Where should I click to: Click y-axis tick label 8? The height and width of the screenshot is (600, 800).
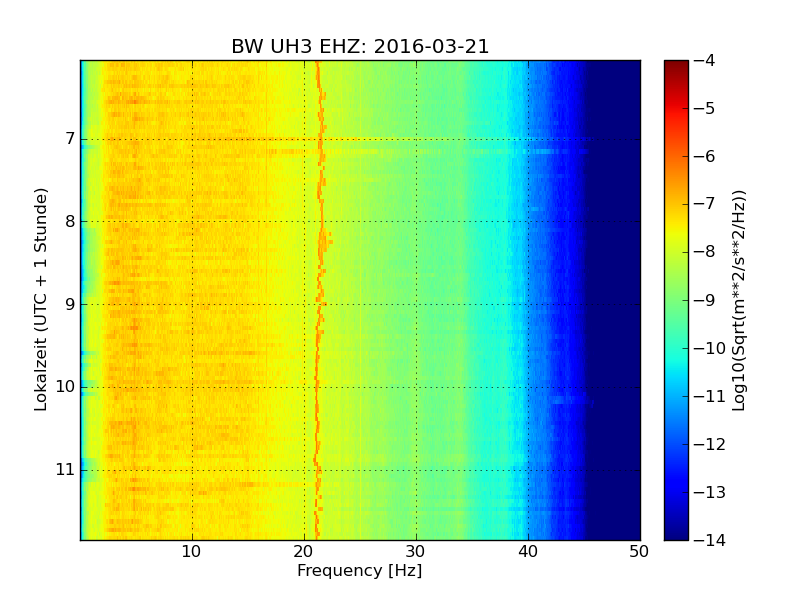point(70,221)
